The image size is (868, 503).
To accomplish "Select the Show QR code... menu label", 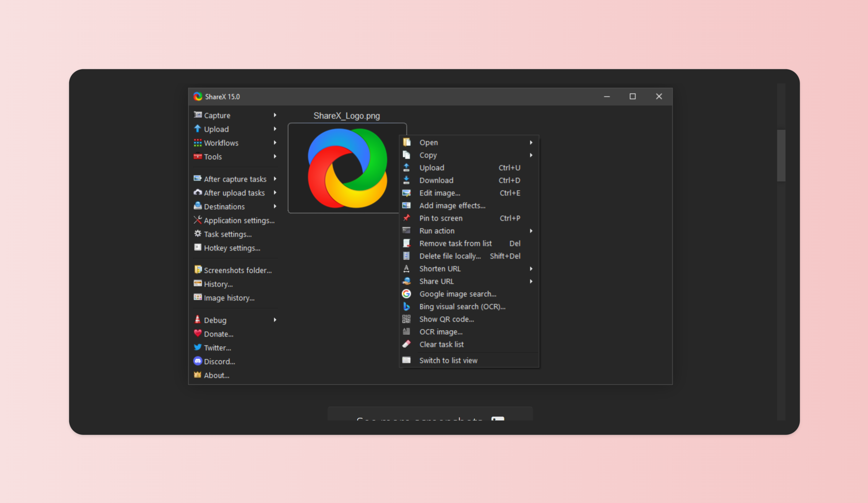I will [446, 319].
